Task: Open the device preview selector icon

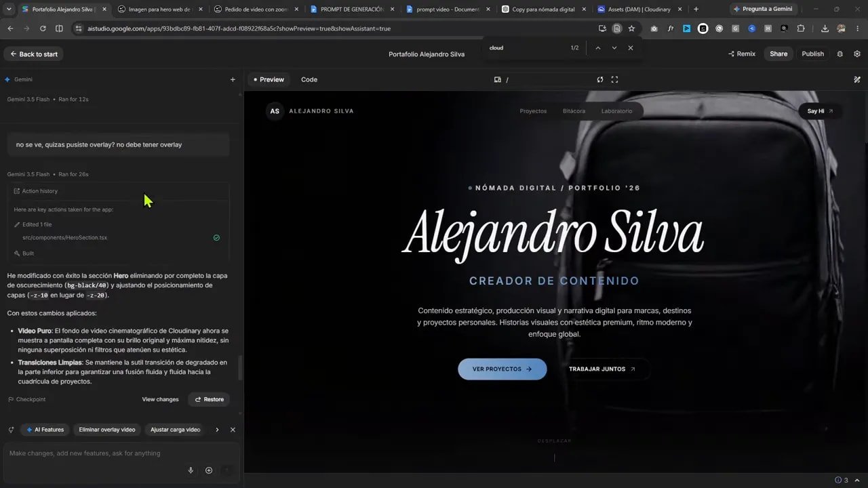Action: (498, 79)
